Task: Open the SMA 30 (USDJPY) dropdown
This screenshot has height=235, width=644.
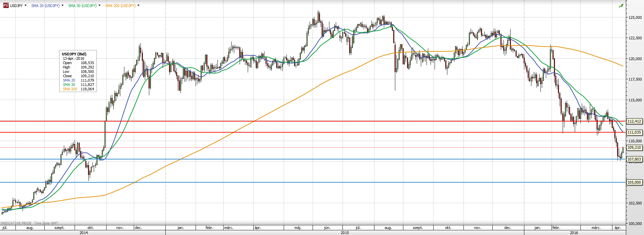Action: 99,6
